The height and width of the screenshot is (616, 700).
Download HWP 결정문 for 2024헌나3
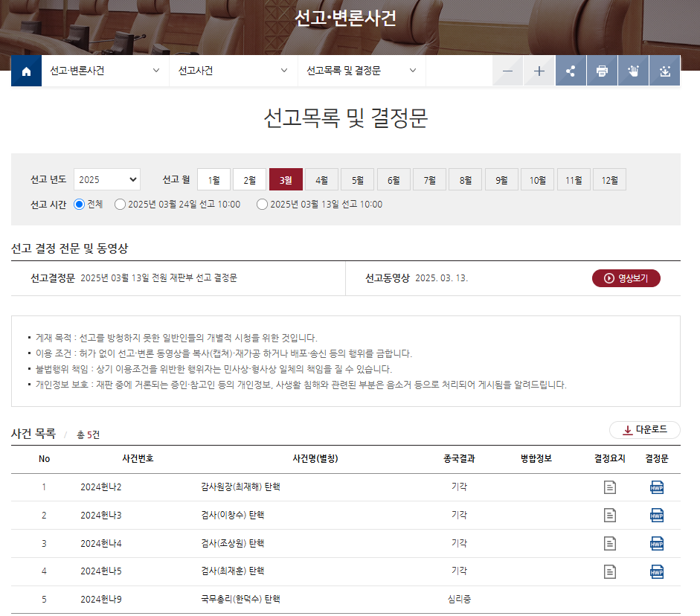tap(657, 515)
